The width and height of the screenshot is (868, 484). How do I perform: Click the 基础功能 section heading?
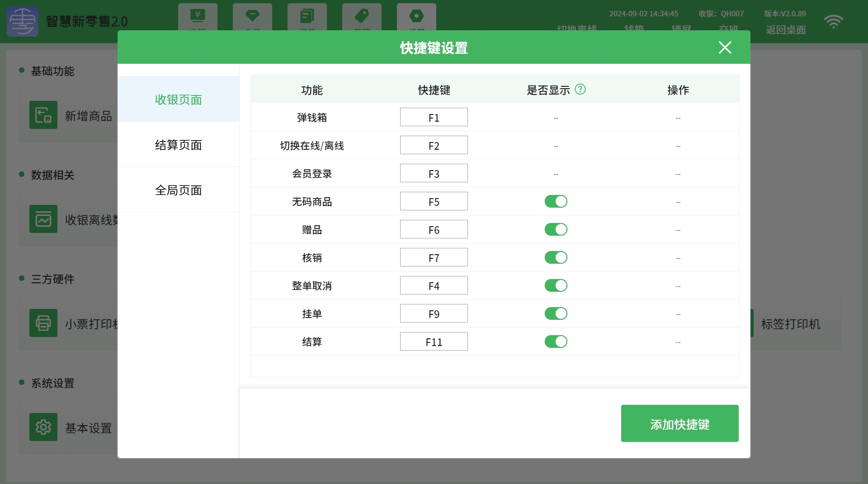coord(52,71)
